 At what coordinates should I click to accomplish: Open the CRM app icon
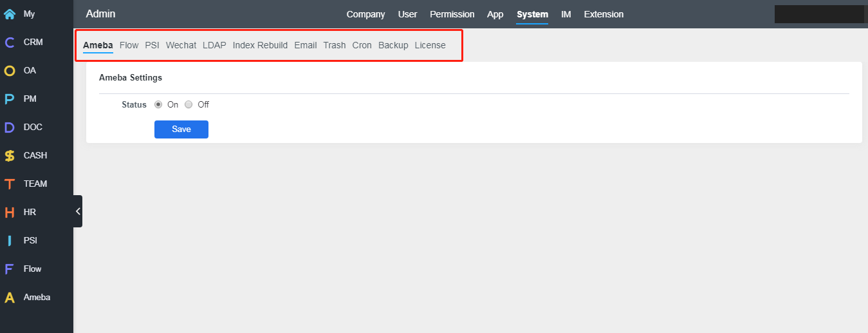[x=10, y=43]
